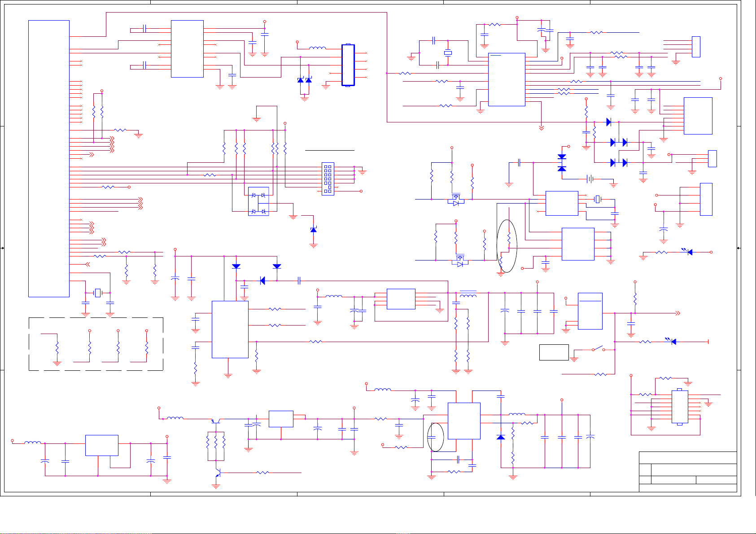Click the crystal below the large left IC
The width and height of the screenshot is (756, 534).
[98, 293]
